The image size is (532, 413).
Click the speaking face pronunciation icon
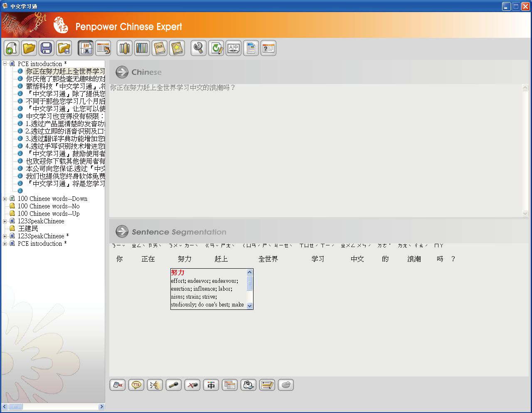[x=155, y=385]
